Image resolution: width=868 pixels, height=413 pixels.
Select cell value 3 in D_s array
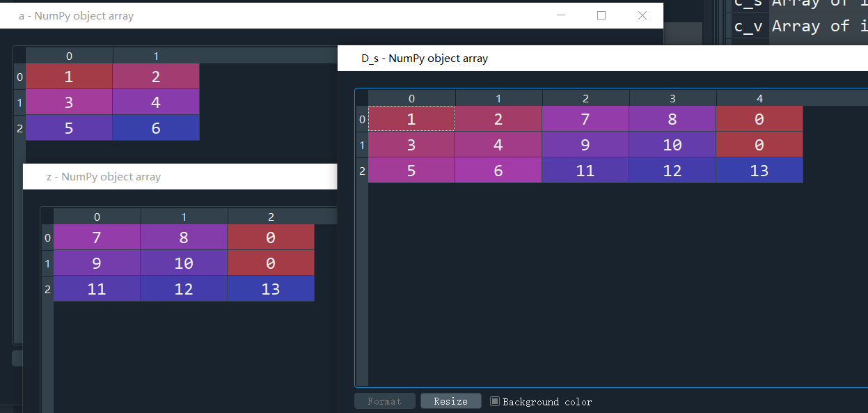[411, 145]
